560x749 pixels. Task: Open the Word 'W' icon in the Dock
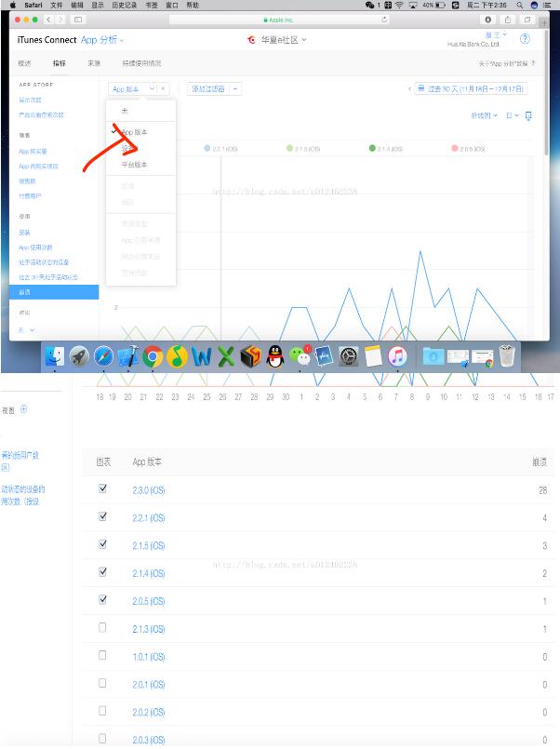(202, 356)
